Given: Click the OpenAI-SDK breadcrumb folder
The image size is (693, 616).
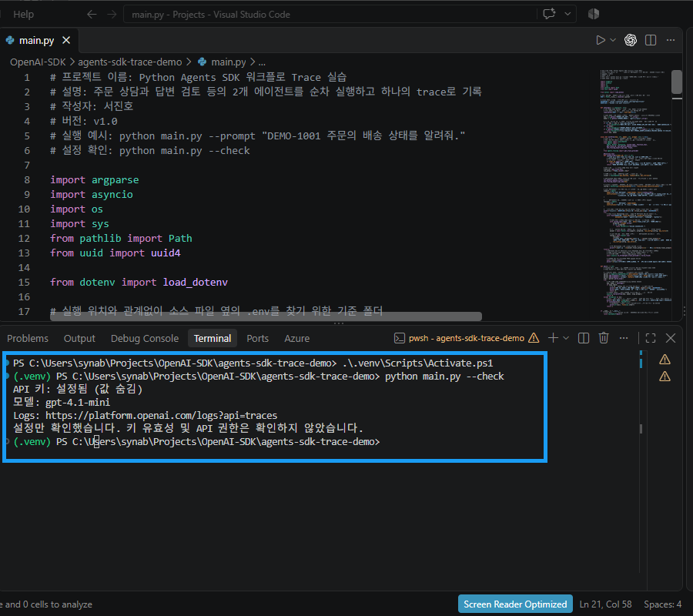Looking at the screenshot, I should 38,62.
